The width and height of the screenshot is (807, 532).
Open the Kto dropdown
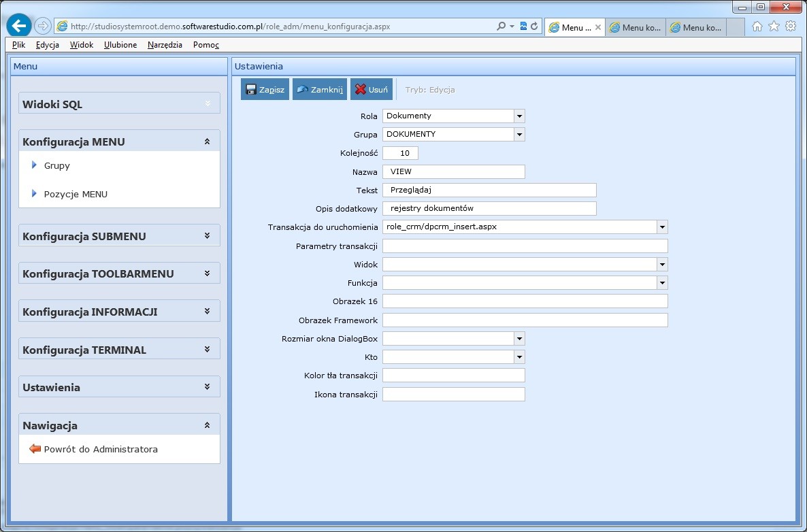pos(519,357)
